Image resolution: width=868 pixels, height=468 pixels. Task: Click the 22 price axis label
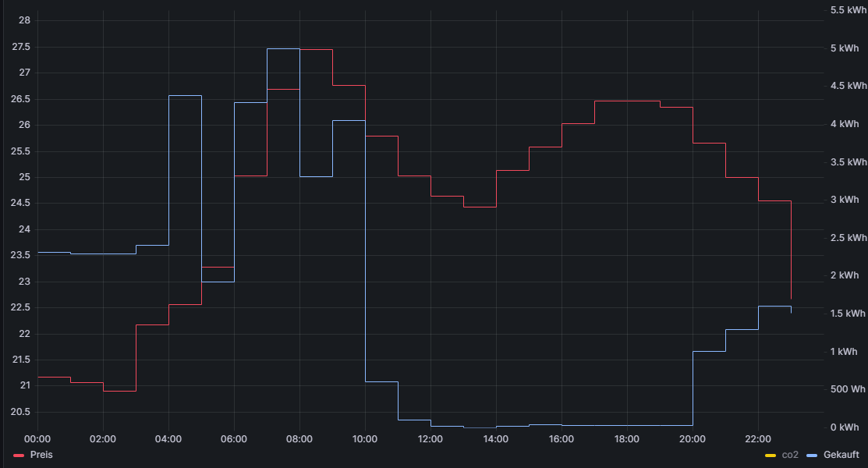coord(24,333)
